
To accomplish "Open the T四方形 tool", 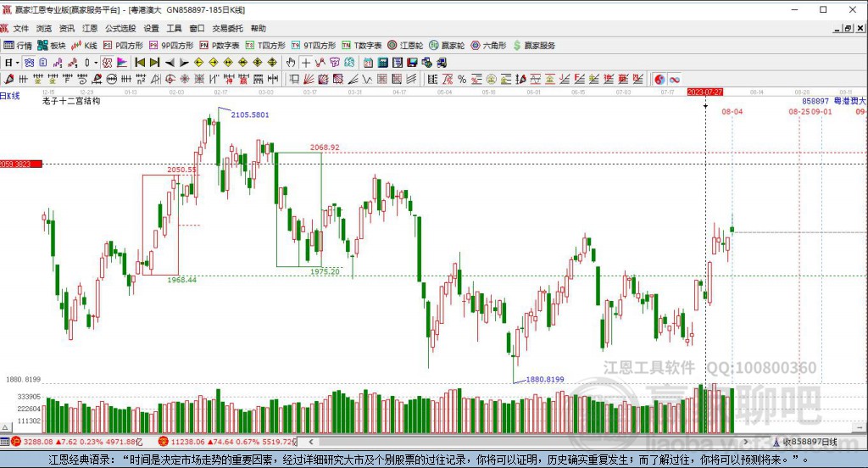I will (265, 46).
